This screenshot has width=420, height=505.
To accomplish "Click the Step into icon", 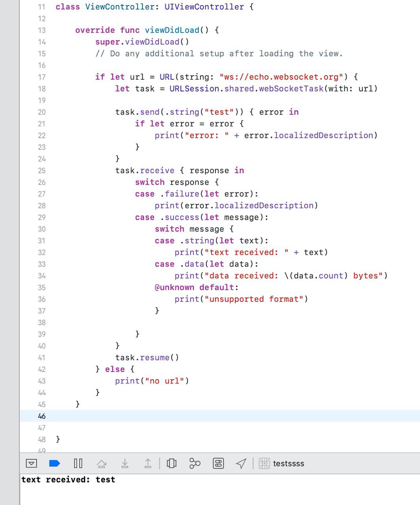I will [x=125, y=463].
